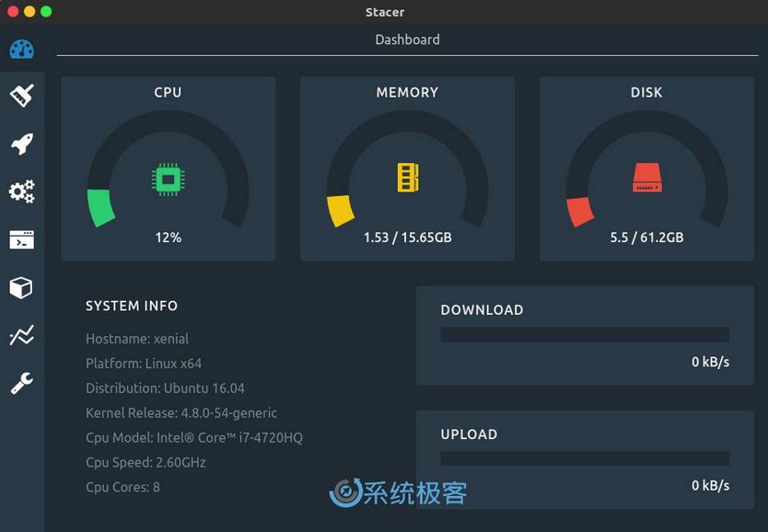This screenshot has width=768, height=532.
Task: Click the red disk drive icon
Action: [646, 178]
